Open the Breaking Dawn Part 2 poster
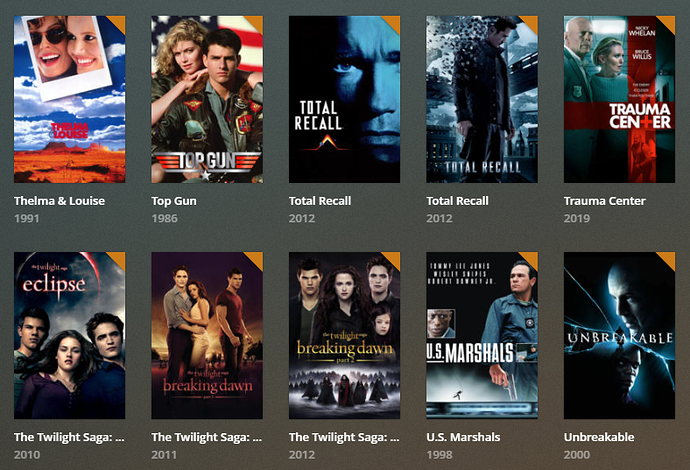Screen dimensions: 690x470 (344, 335)
